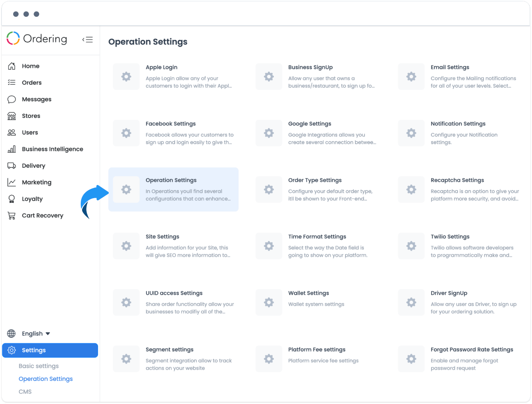Open the CMS submenu item
This screenshot has height=404, width=532.
pos(25,391)
